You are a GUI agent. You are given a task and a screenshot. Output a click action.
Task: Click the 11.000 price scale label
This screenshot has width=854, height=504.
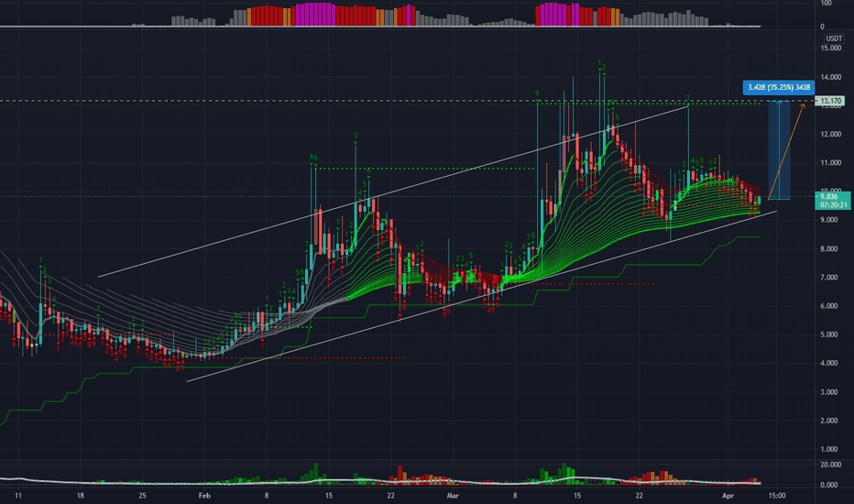[x=831, y=163]
